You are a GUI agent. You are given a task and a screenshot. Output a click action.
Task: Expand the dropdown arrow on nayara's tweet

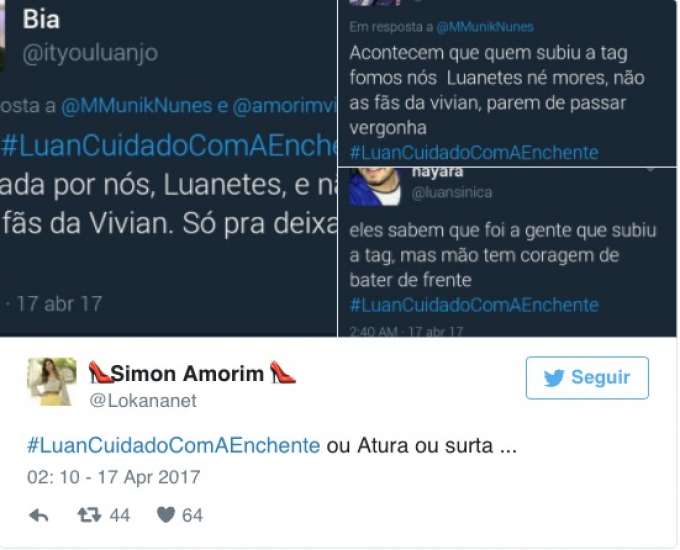point(650,170)
